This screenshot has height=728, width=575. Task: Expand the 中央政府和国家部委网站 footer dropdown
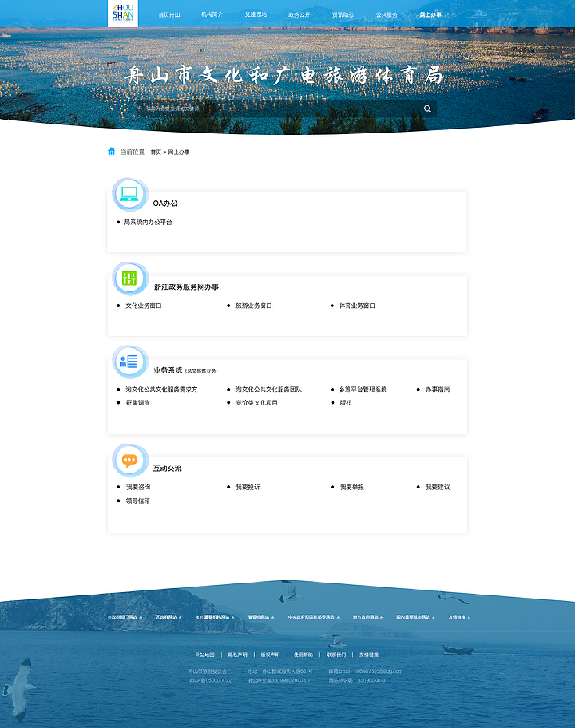314,617
